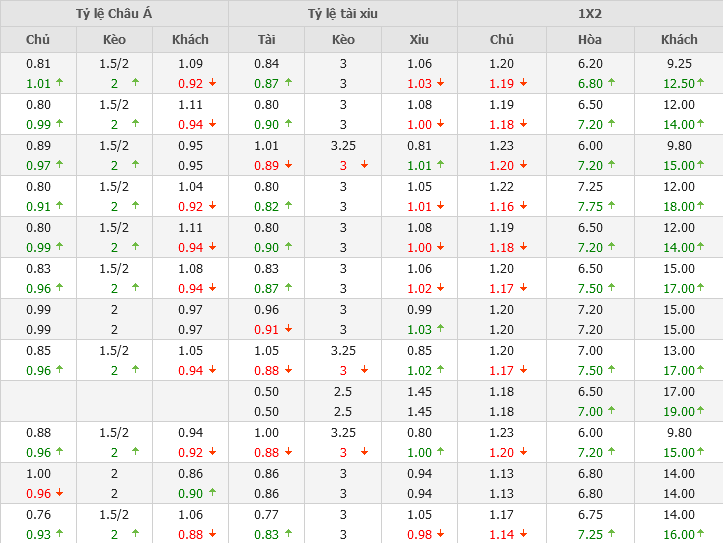Select the Tỷ lệ tài xỉu header
The height and width of the screenshot is (543, 723).
343,13
